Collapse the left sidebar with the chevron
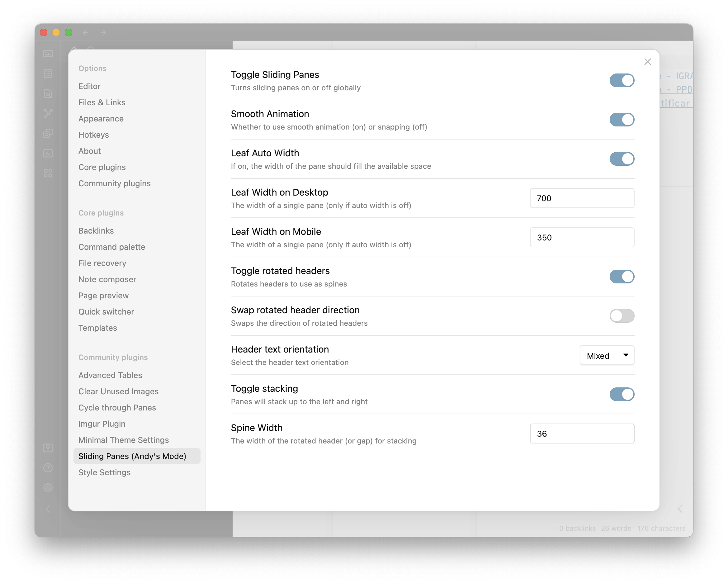This screenshot has width=728, height=583. click(48, 509)
